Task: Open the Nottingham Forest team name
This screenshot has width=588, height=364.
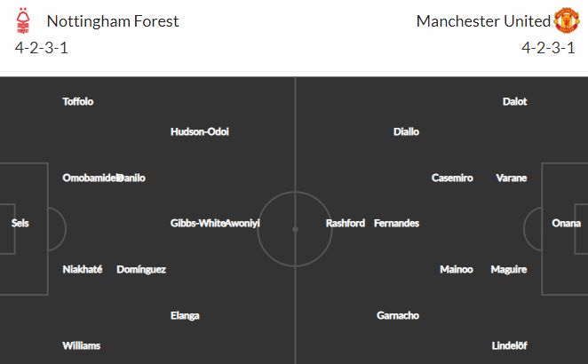Action: [113, 21]
